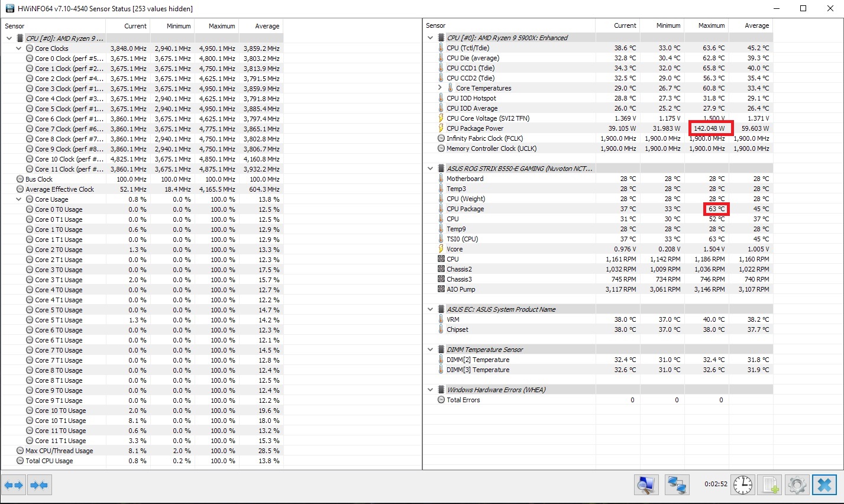Expand the Core Temperatures node
The image size is (844, 504).
point(439,88)
